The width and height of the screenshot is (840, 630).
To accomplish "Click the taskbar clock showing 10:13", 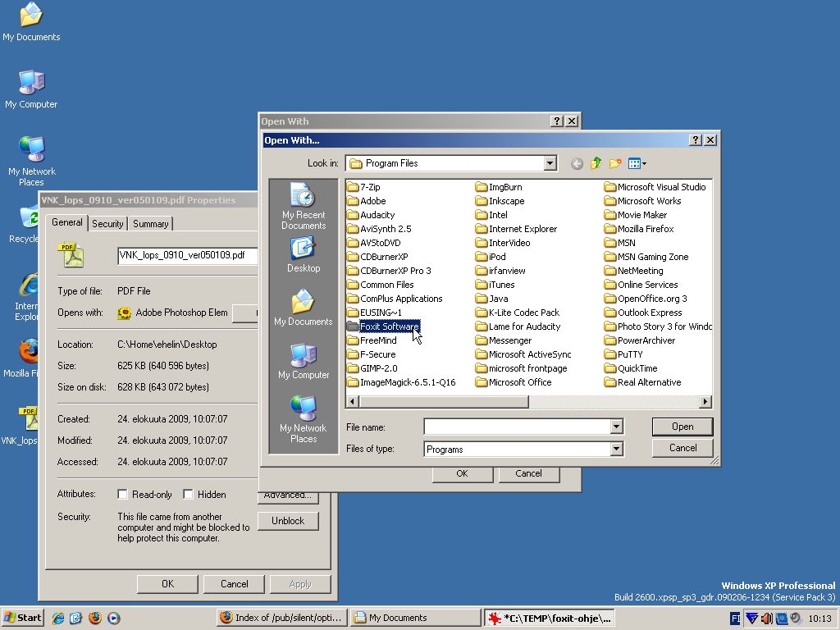I will (x=819, y=619).
